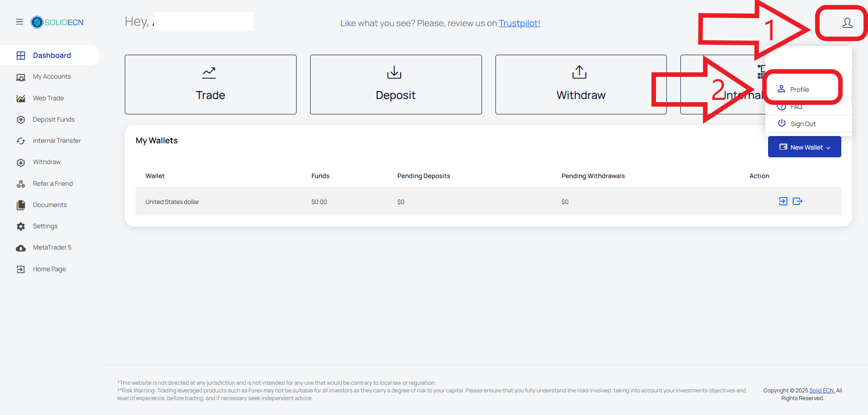The height and width of the screenshot is (415, 868).
Task: Click the user account icon at top right
Action: click(847, 23)
